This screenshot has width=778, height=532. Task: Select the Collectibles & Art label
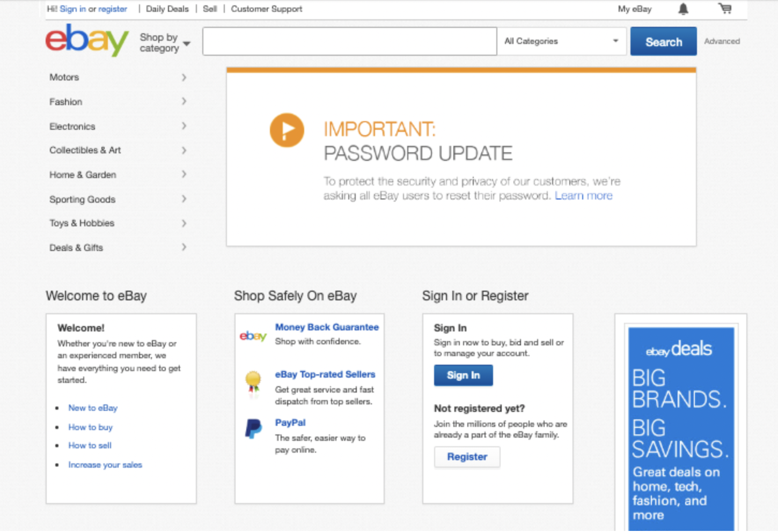click(85, 150)
